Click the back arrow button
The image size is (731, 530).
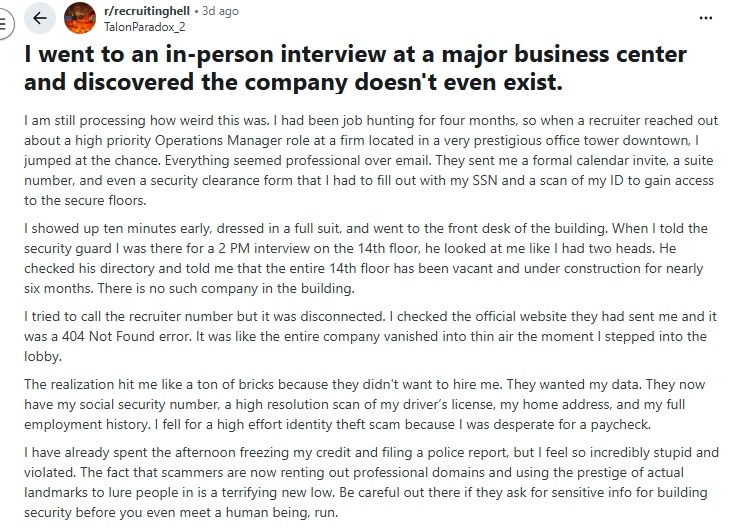[39, 18]
